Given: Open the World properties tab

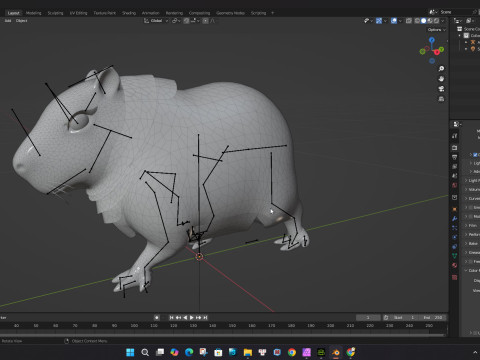Looking at the screenshot, I should click(455, 185).
